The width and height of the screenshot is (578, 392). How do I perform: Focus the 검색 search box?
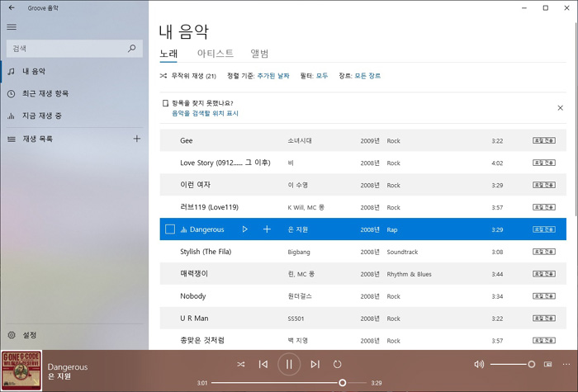pyautogui.click(x=74, y=48)
